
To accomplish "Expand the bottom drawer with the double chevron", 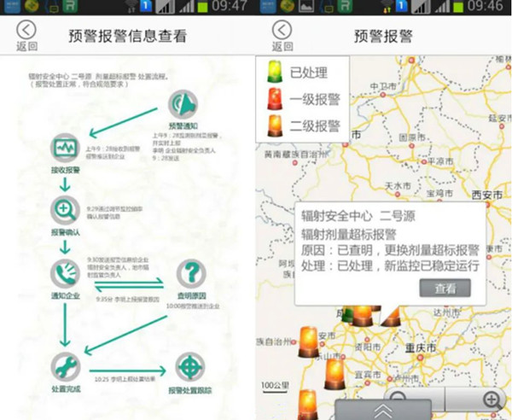I will [x=383, y=411].
